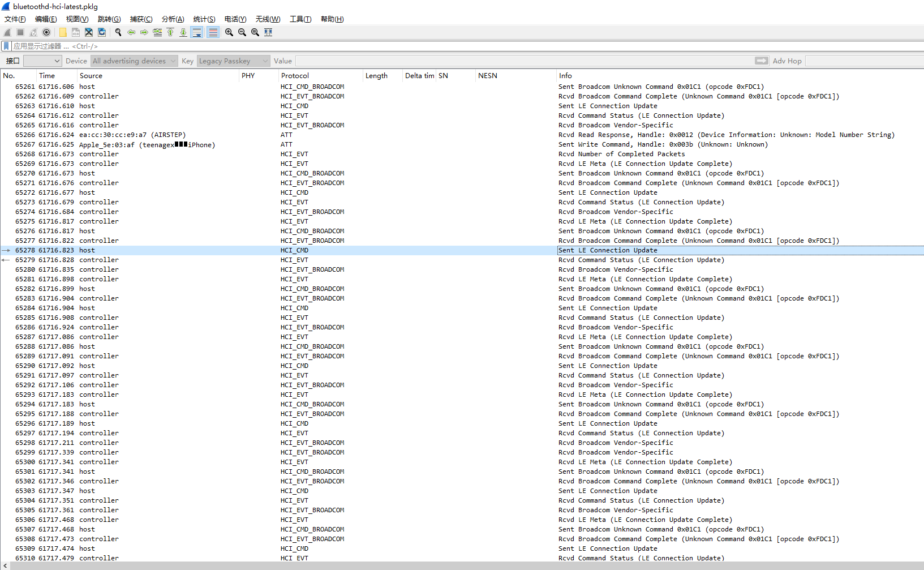Click the find packet magnifier icon

click(x=118, y=32)
